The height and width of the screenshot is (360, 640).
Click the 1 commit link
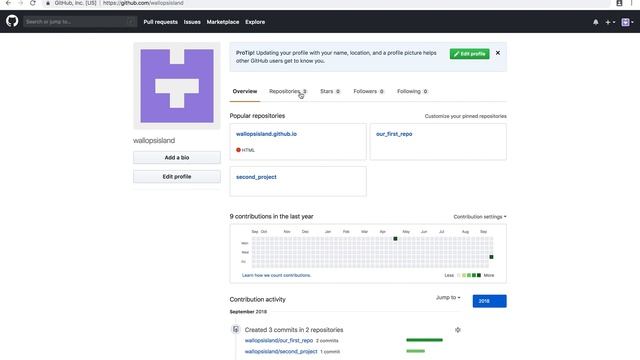tap(330, 352)
